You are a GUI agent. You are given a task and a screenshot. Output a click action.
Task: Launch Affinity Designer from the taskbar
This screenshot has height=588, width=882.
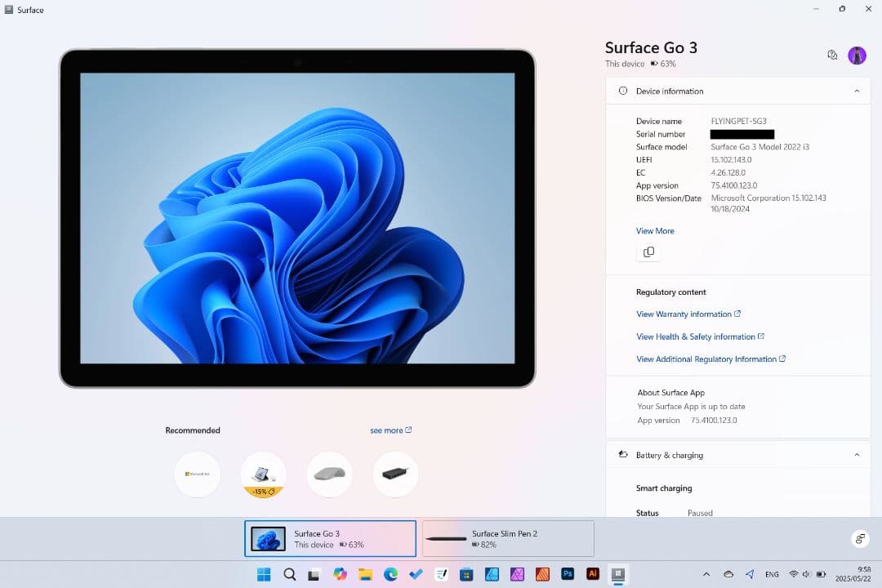click(492, 574)
